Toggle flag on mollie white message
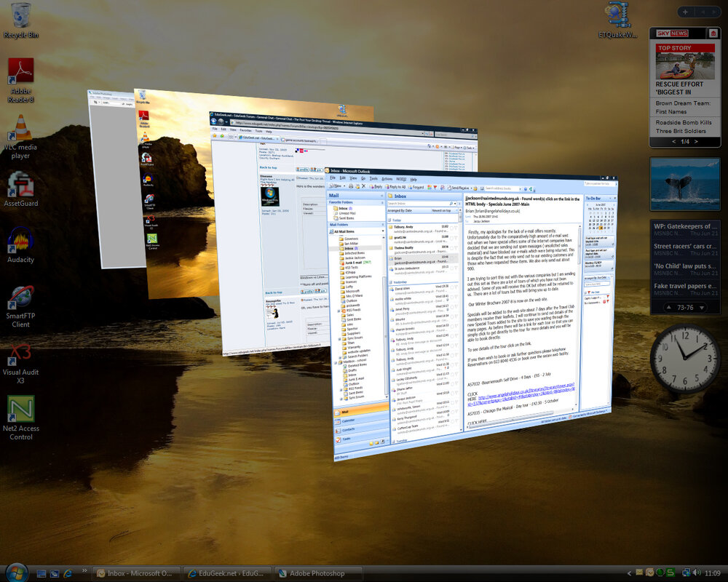 point(456,297)
